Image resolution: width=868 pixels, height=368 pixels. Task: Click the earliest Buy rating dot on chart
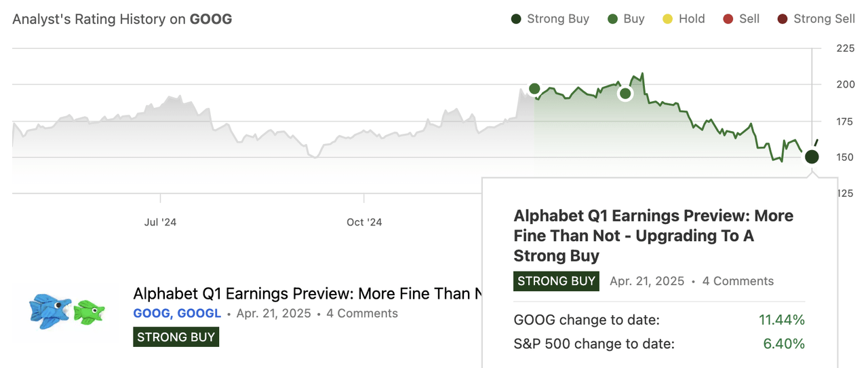pyautogui.click(x=534, y=89)
